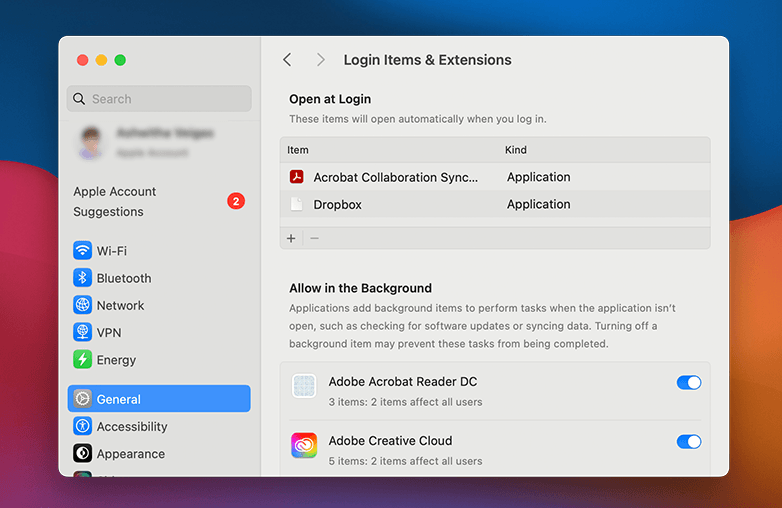Open the Bluetooth settings pane
This screenshot has width=782, height=508.
point(159,278)
